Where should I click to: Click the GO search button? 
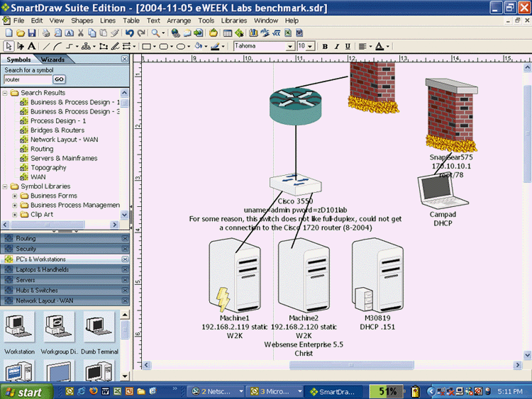pyautogui.click(x=59, y=79)
